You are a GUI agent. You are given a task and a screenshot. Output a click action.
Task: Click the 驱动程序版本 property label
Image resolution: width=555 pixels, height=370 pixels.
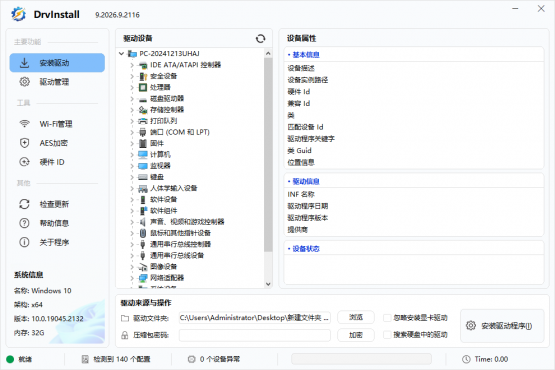tap(308, 218)
